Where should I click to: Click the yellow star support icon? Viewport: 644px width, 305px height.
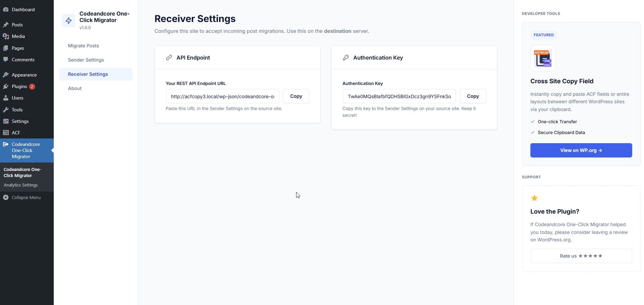[x=534, y=198]
